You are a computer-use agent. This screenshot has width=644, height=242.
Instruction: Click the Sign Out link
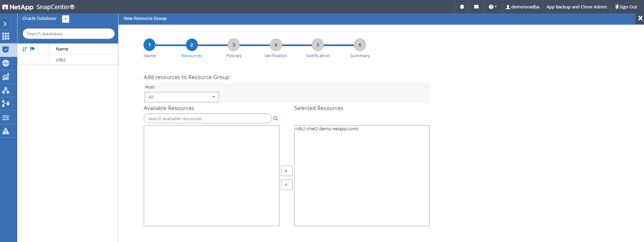tap(626, 7)
